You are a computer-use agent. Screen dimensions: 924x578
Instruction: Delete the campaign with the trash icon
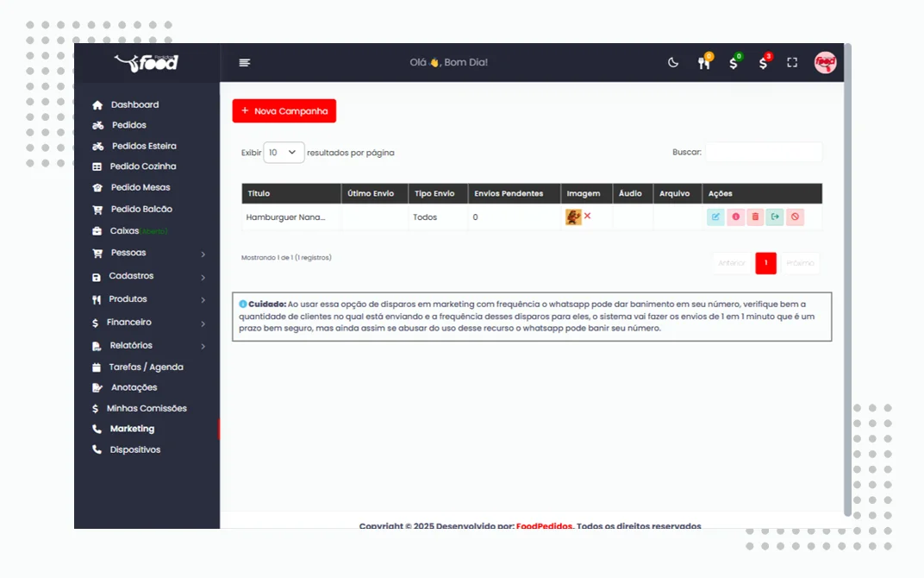point(755,217)
